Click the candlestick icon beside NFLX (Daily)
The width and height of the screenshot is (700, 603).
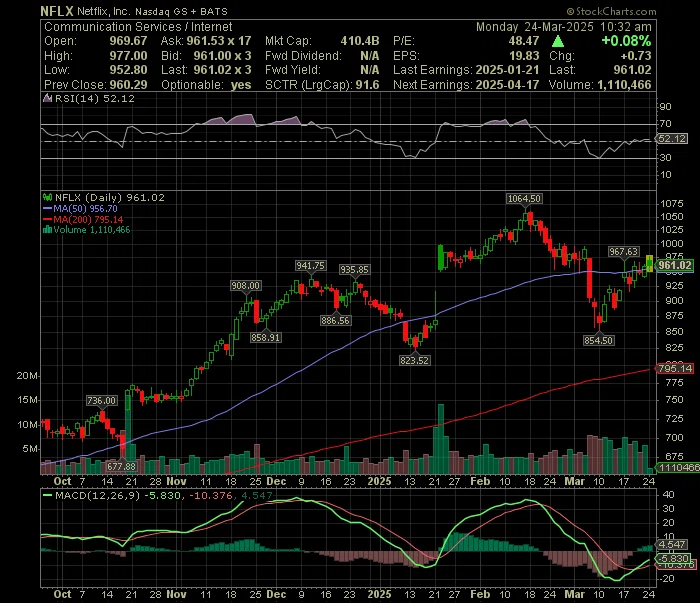[47, 197]
